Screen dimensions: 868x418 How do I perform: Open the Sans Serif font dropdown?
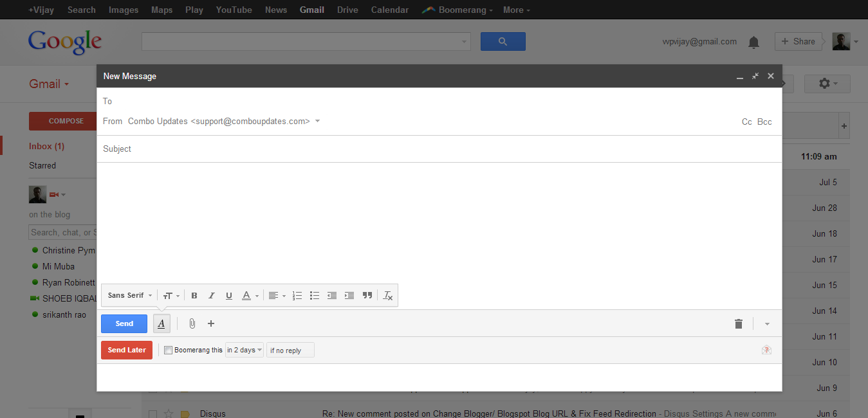(x=130, y=296)
